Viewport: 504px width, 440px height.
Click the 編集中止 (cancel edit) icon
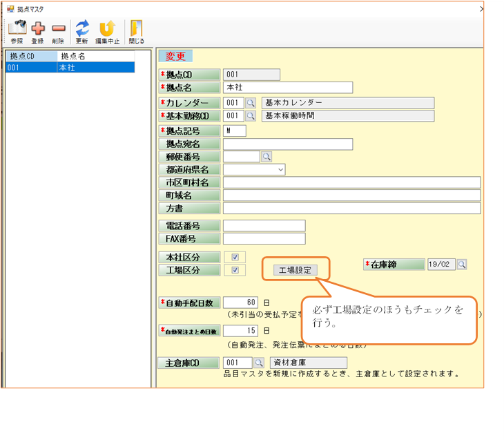point(106,29)
